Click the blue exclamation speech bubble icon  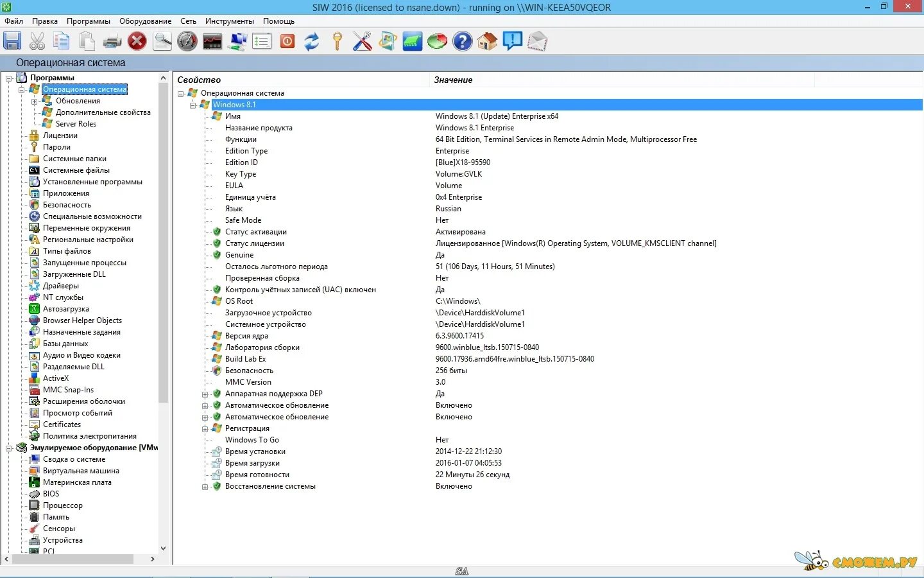pyautogui.click(x=513, y=41)
